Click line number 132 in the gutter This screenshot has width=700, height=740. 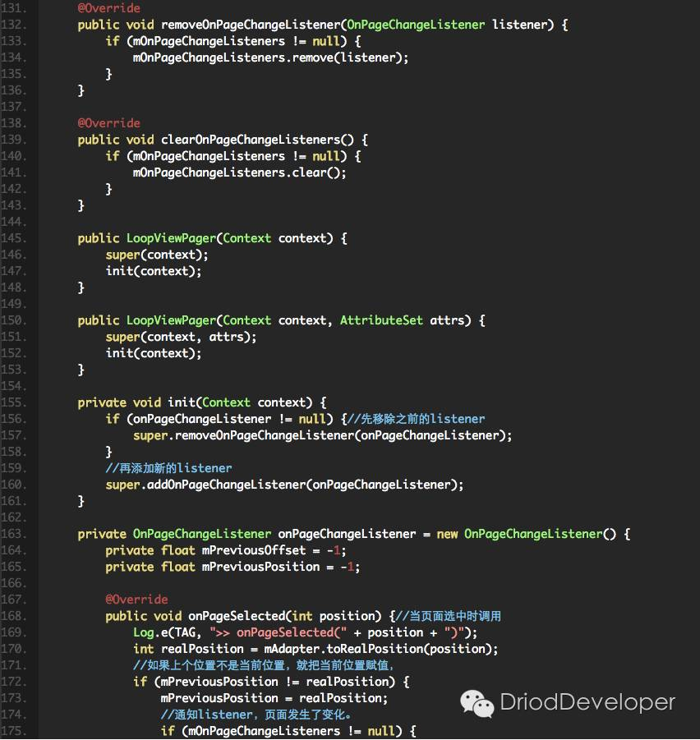13,25
